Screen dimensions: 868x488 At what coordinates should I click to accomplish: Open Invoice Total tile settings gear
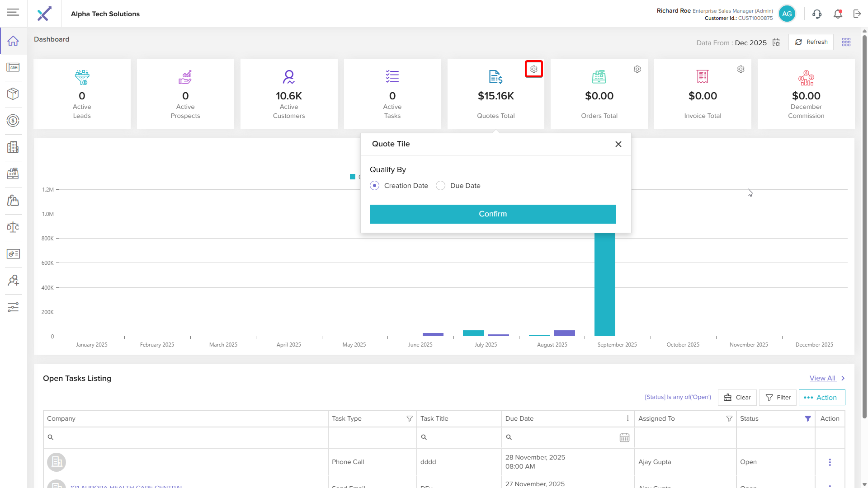coord(741,69)
